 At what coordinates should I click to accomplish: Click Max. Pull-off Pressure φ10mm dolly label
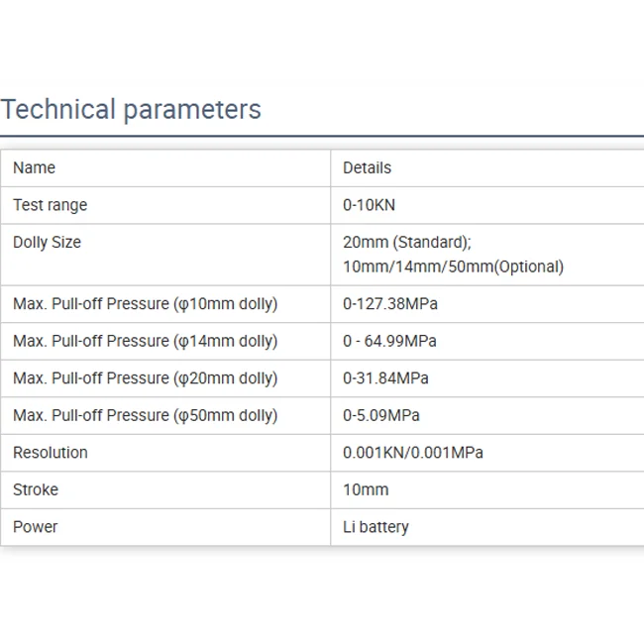[x=145, y=304]
